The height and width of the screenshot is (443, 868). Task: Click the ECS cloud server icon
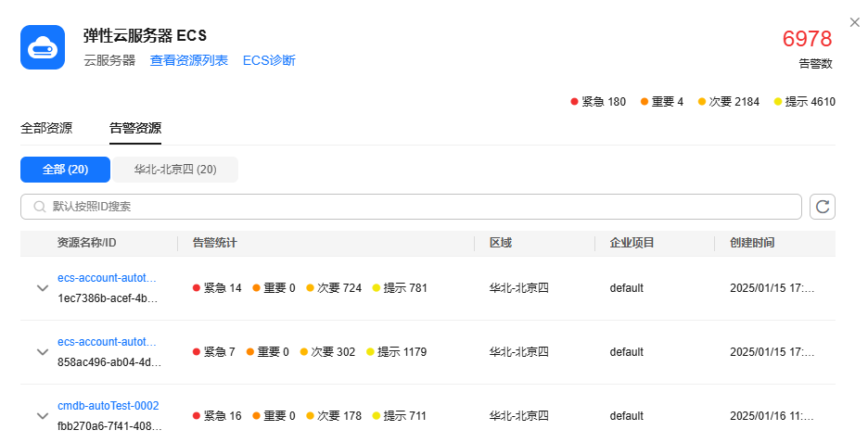point(43,47)
